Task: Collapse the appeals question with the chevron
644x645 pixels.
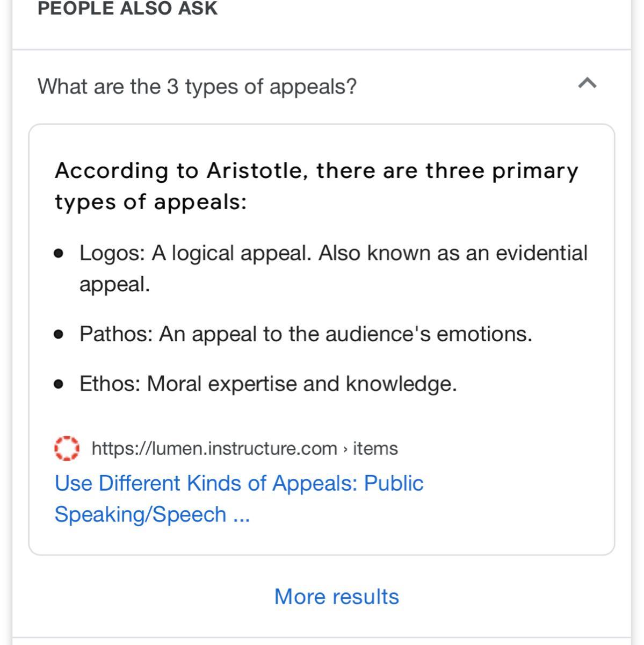Action: [x=588, y=83]
